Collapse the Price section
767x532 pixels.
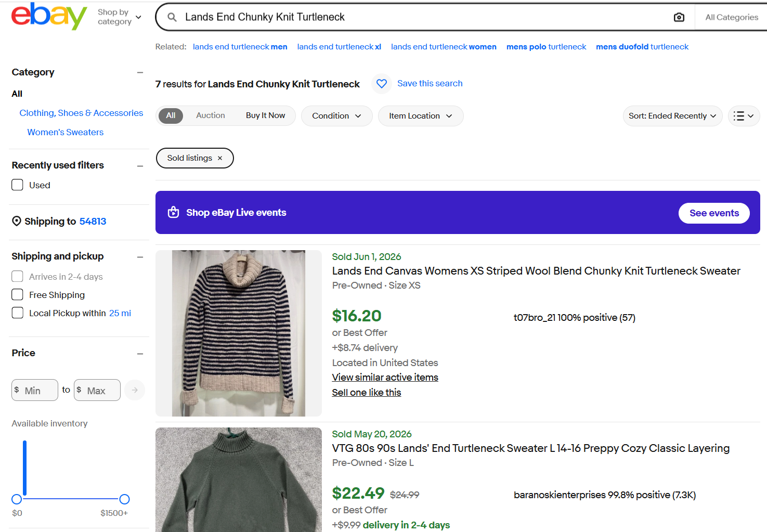point(140,354)
